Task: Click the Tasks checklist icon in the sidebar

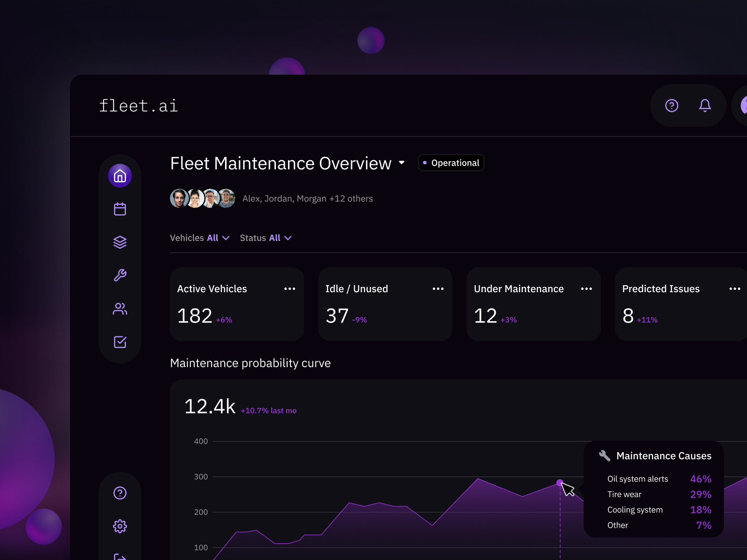Action: click(x=120, y=342)
